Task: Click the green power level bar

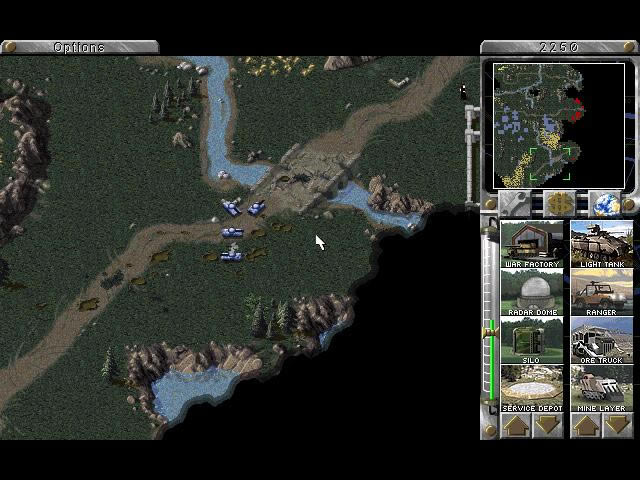Action: click(x=492, y=359)
